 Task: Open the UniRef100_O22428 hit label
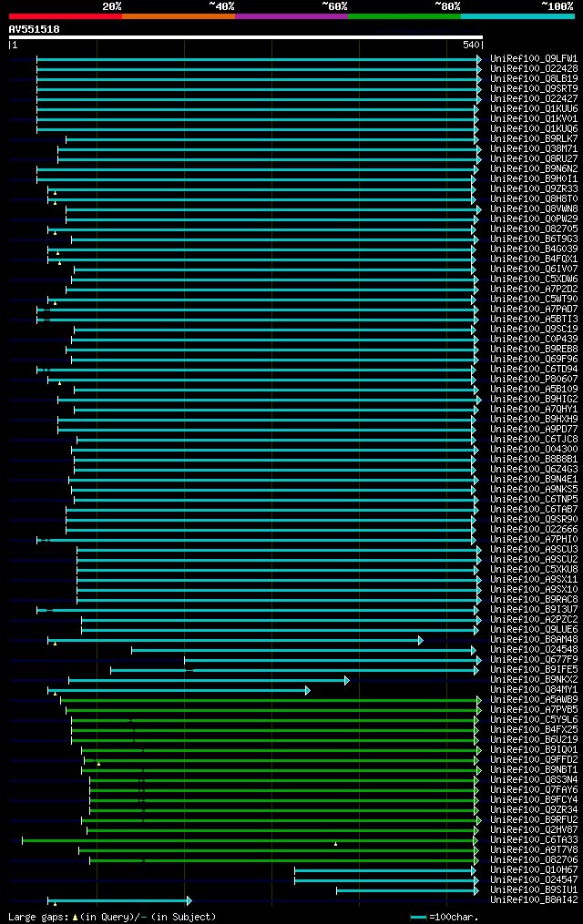click(534, 69)
